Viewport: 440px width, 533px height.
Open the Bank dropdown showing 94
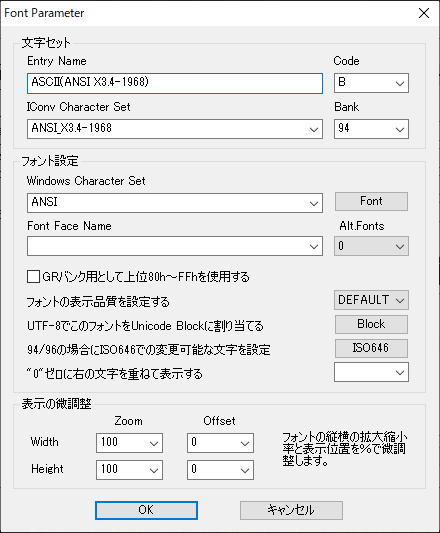click(371, 129)
